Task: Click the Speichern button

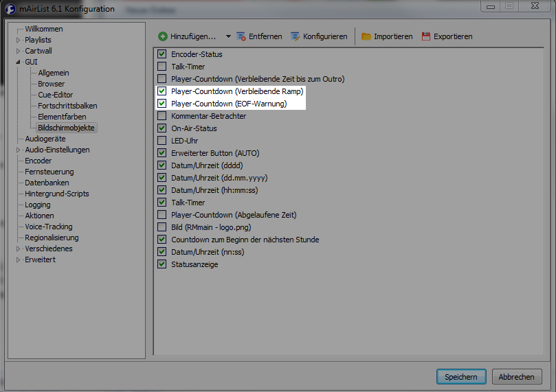Action: (x=461, y=377)
